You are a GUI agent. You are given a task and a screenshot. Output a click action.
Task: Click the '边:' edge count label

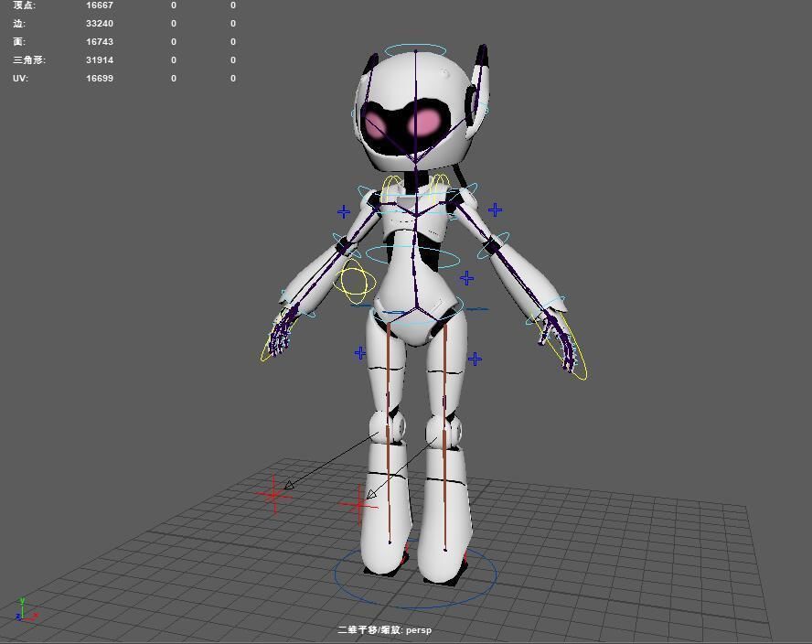tap(19, 23)
